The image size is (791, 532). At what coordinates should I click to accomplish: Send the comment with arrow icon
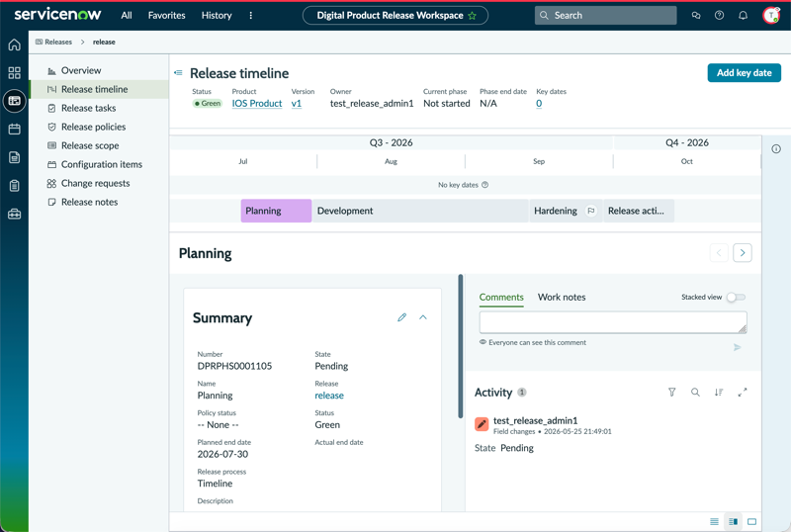737,347
